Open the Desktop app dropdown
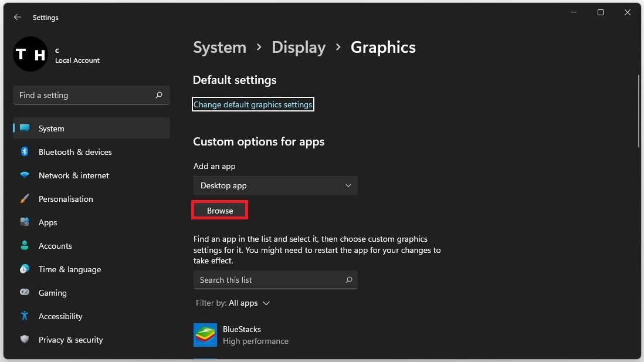The height and width of the screenshot is (362, 644). pos(275,185)
